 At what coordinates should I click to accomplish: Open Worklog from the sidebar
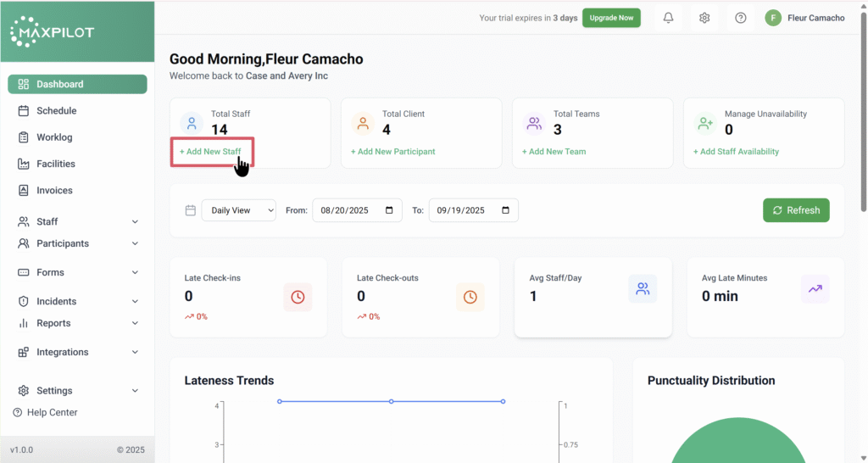tap(54, 137)
